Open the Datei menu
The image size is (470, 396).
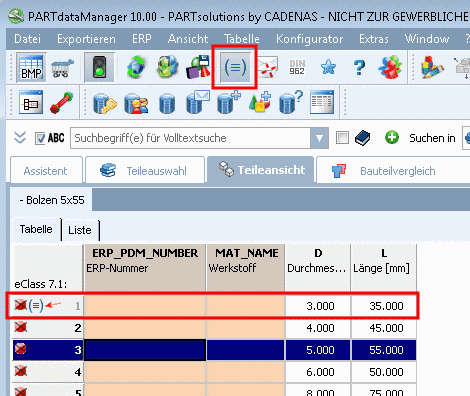pos(27,39)
